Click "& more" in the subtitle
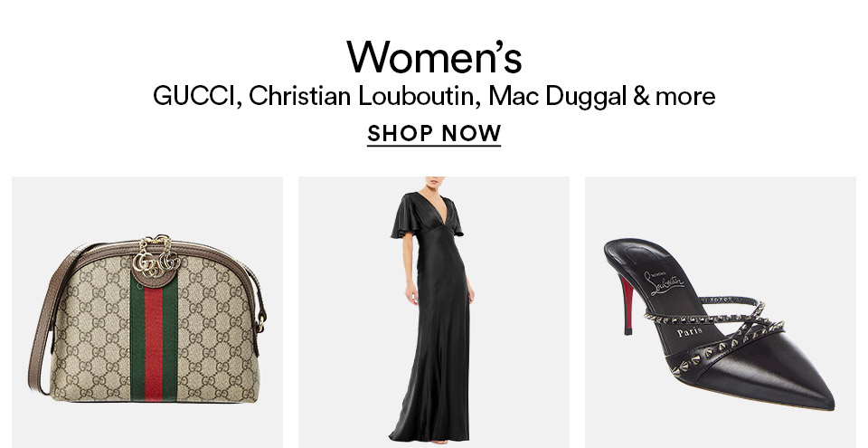Screen dimensions: 868x448 [675, 96]
